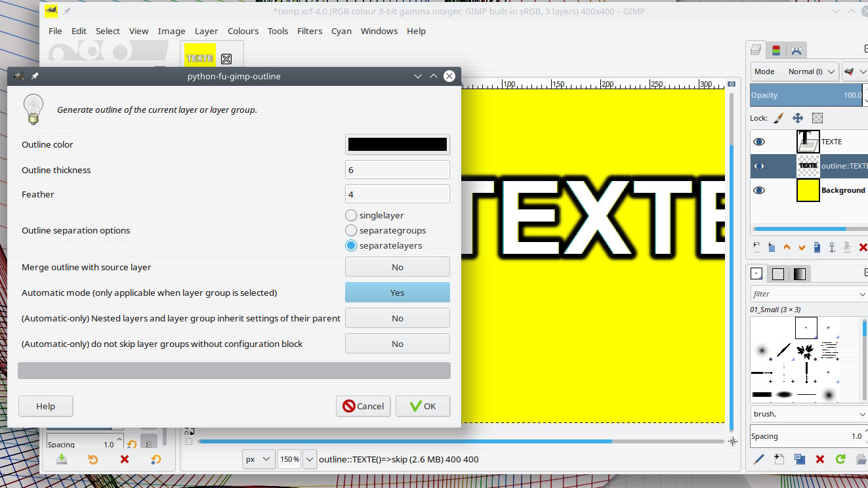Image resolution: width=868 pixels, height=488 pixels.
Task: Open the Colours menu
Action: [243, 31]
